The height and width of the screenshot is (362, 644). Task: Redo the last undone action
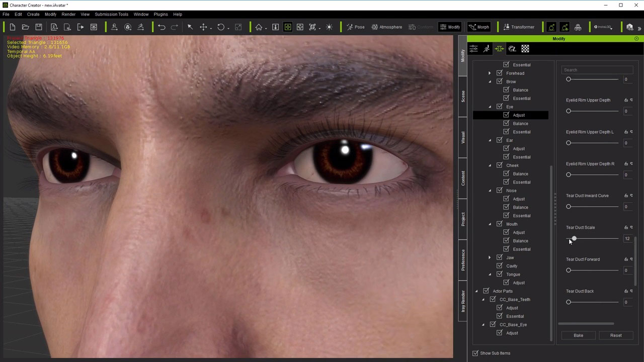pyautogui.click(x=175, y=27)
